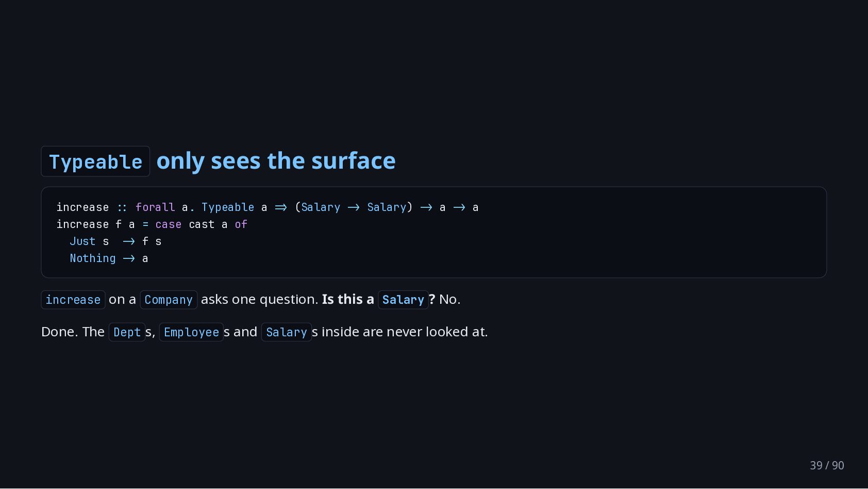868x489 pixels.
Task: Click the bold "Salary" chip after "Is this a"
Action: (403, 300)
